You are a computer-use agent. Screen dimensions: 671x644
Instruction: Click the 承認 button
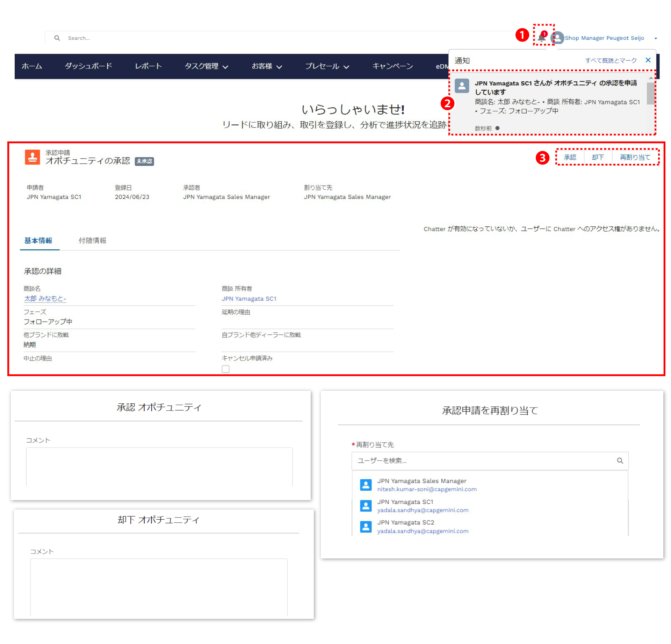[570, 158]
